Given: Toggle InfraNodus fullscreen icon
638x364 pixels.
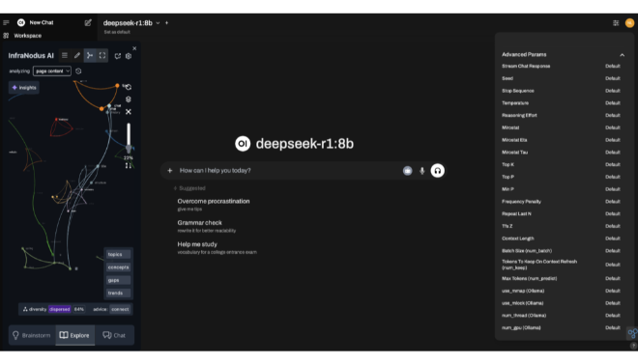Looking at the screenshot, I should click(x=102, y=55).
